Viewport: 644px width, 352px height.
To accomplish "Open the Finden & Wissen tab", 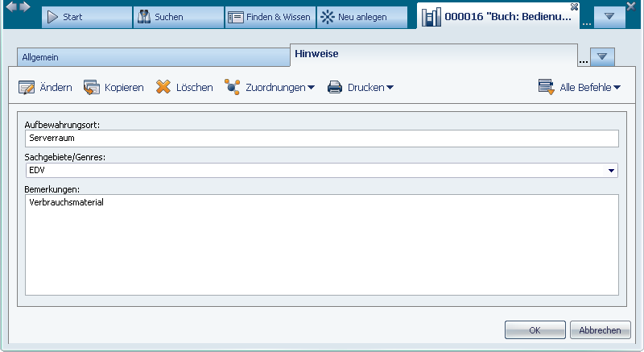I will coord(269,17).
